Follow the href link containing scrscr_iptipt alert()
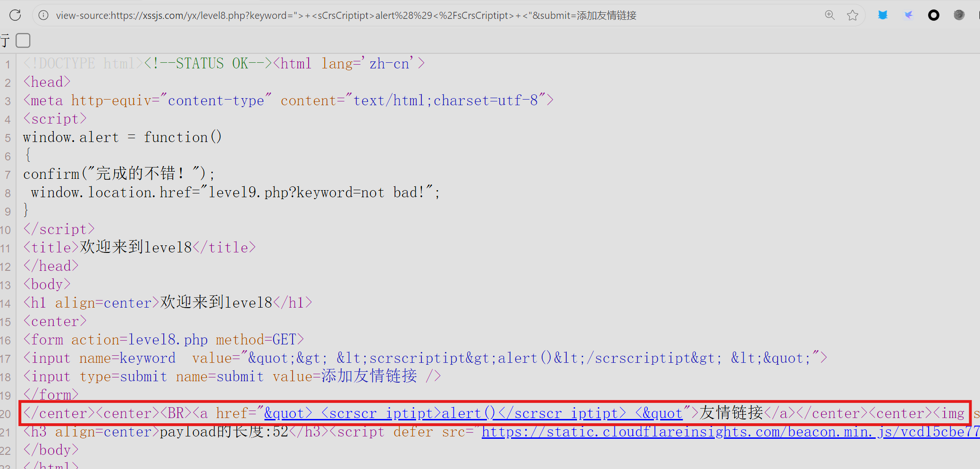Screen dimensions: 980x469 pos(473,413)
